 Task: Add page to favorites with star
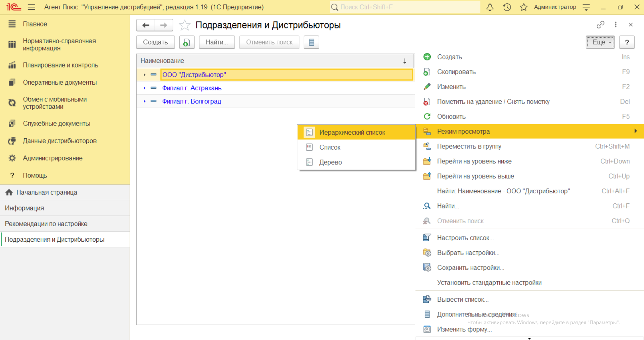click(x=184, y=25)
